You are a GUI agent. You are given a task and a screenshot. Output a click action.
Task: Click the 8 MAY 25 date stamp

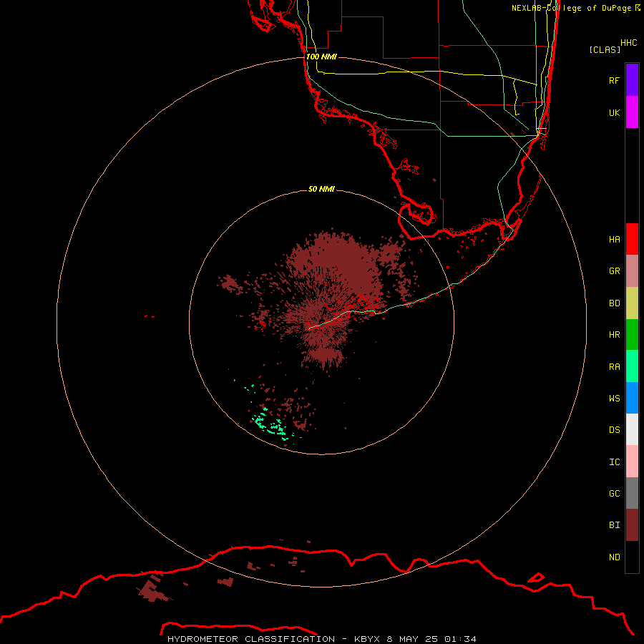coord(412,639)
